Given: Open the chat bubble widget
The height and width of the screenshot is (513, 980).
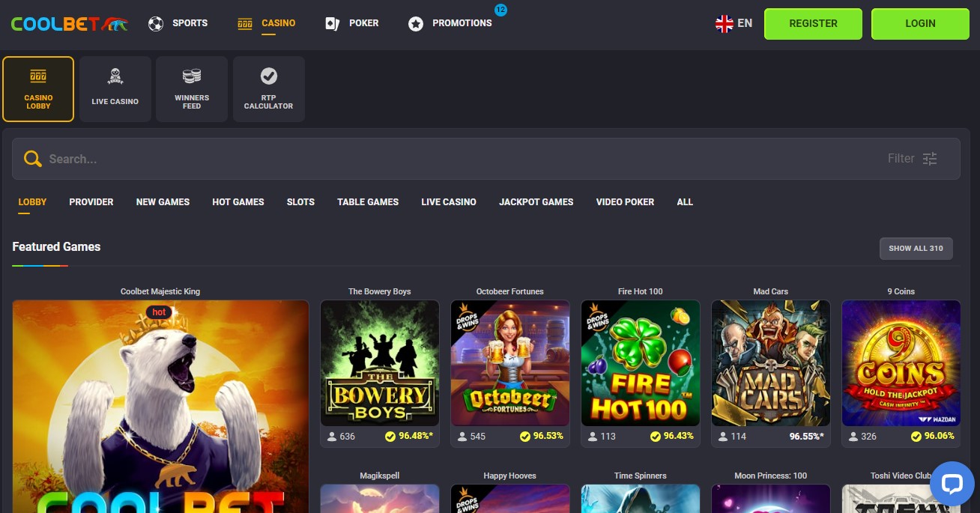Looking at the screenshot, I should pos(952,484).
